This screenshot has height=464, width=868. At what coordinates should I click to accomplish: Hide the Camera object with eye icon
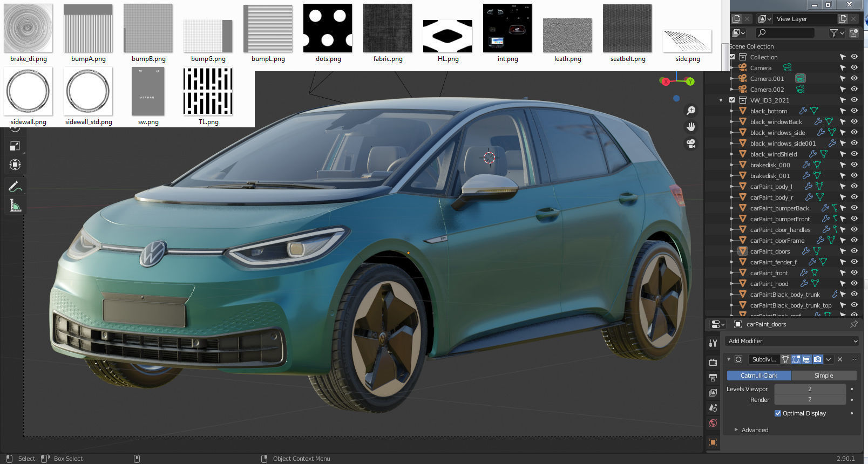coord(855,68)
